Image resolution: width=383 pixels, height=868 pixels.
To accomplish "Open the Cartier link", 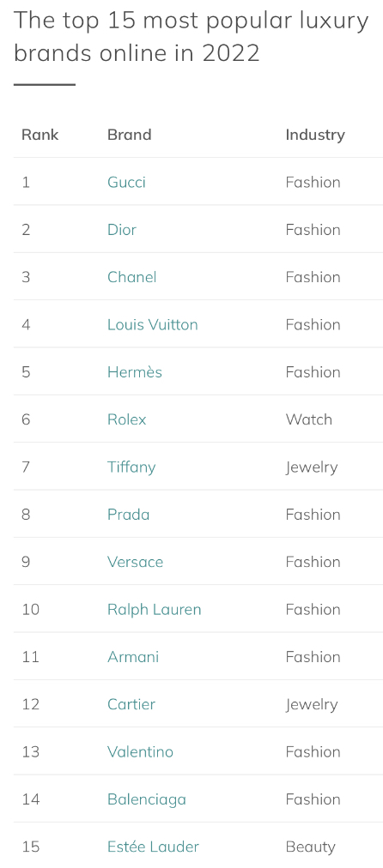I will pyautogui.click(x=131, y=704).
